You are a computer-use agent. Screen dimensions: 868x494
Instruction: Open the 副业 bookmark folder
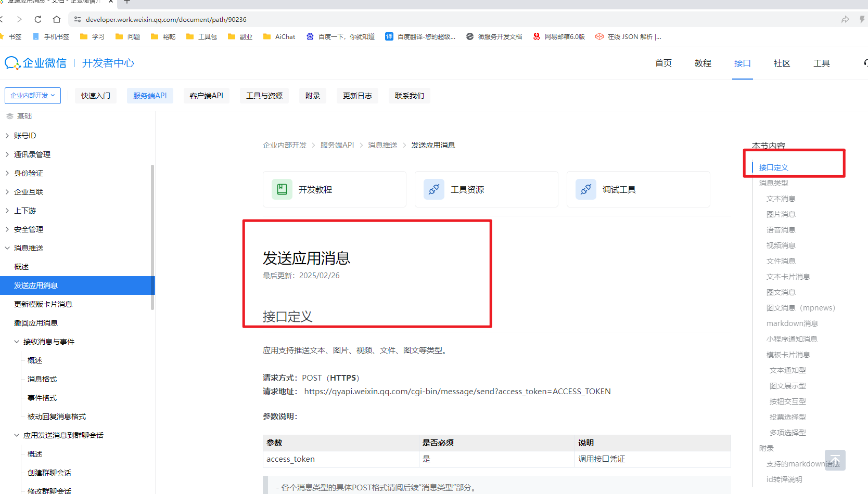coord(240,36)
